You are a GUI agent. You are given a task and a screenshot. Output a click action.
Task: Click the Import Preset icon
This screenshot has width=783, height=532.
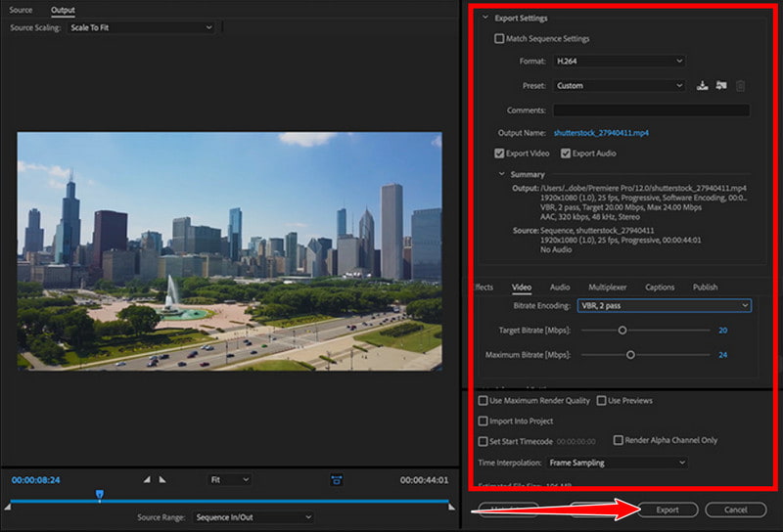(720, 85)
